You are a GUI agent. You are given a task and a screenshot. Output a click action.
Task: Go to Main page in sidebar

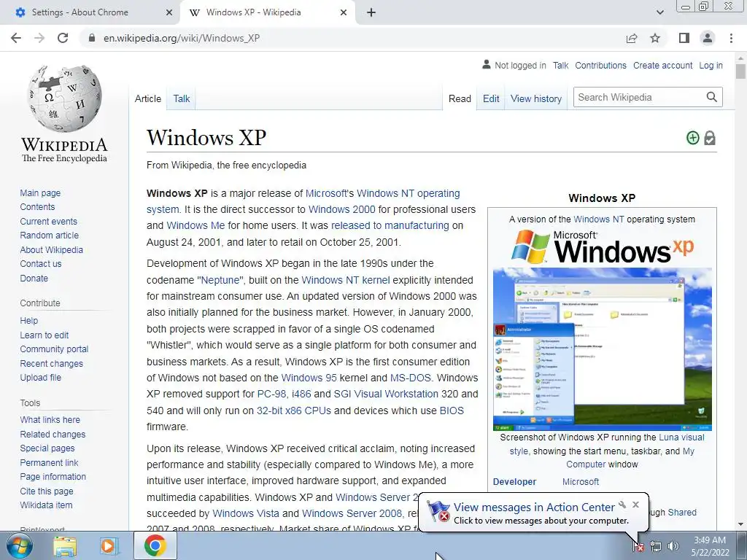click(40, 192)
